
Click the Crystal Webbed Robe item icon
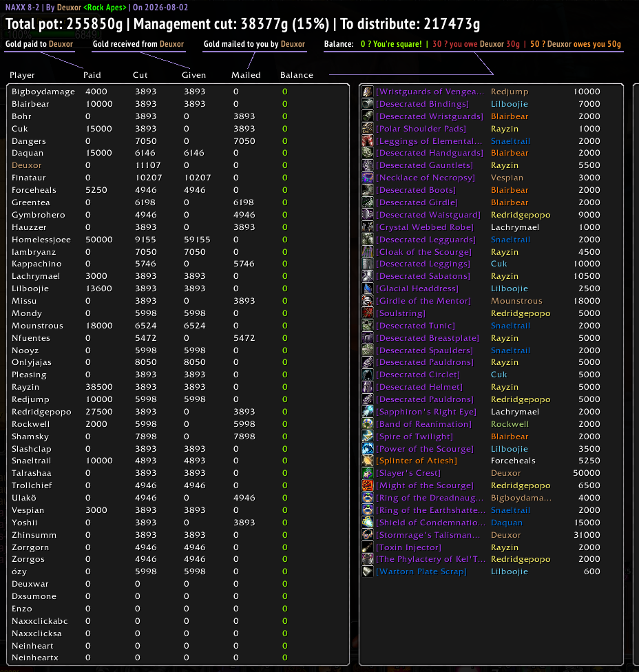(368, 227)
